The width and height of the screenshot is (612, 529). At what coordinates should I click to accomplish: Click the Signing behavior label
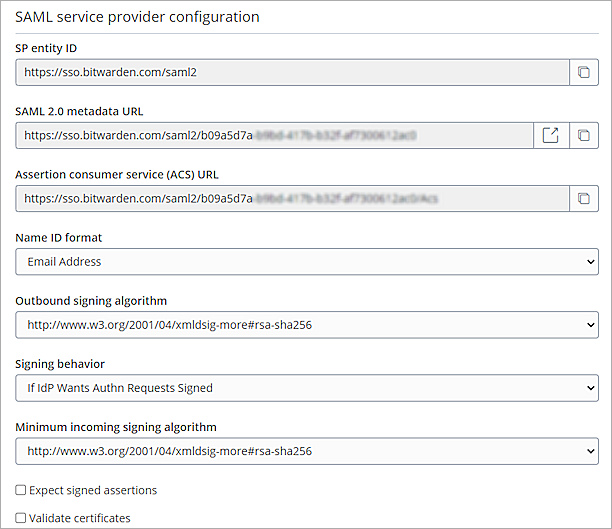click(60, 364)
